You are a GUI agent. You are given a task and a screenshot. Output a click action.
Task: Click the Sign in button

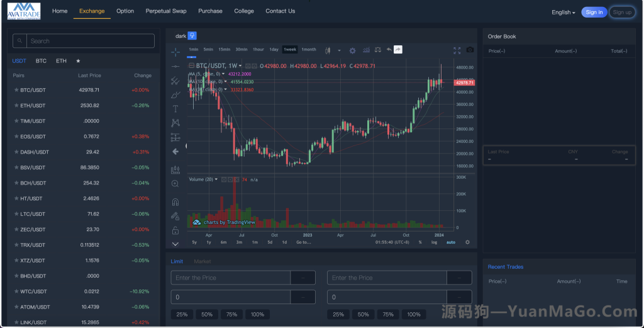594,13
